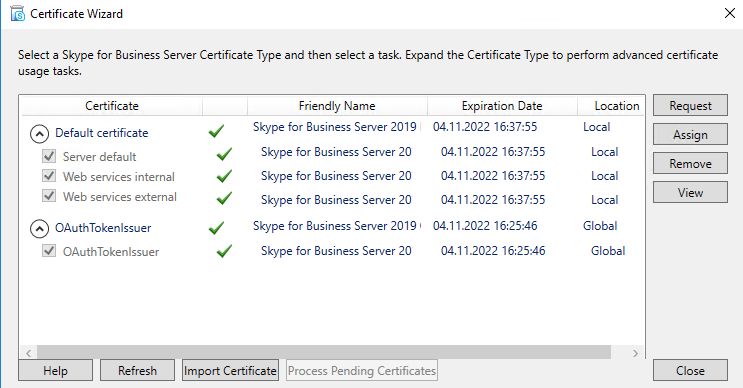
Task: Collapse the OAuthTokenIssuer group
Action: (x=39, y=229)
